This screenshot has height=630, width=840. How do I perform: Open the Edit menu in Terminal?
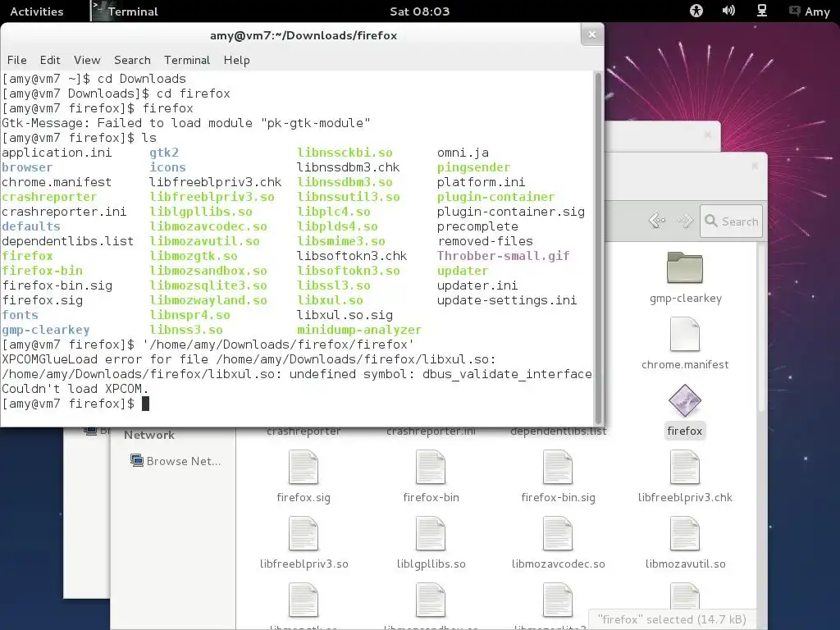[x=50, y=60]
